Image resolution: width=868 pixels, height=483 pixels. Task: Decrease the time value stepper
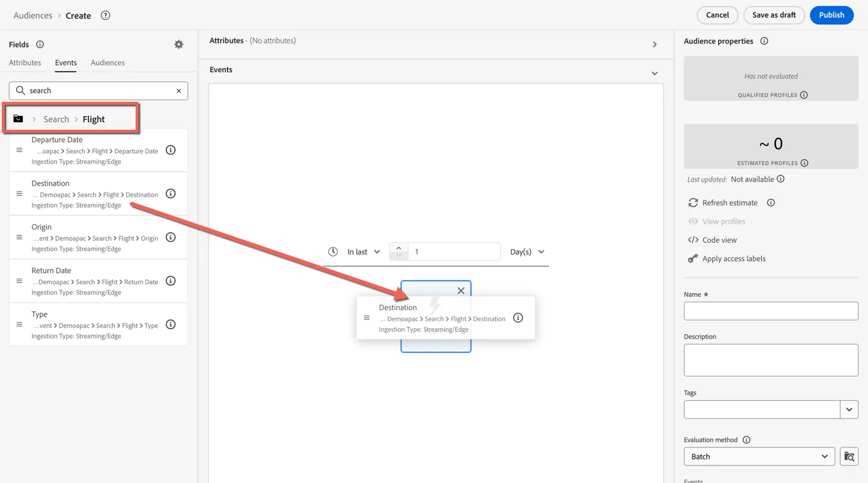pos(399,256)
